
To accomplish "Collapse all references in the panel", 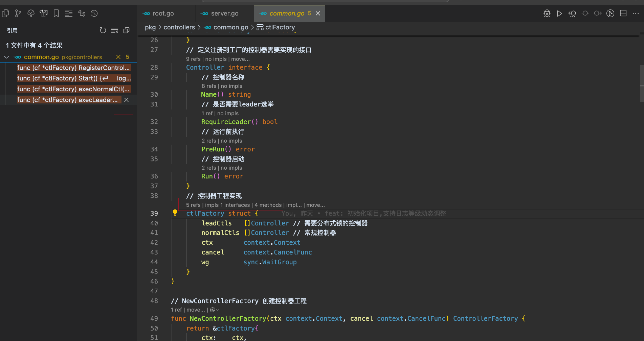I will (x=127, y=30).
